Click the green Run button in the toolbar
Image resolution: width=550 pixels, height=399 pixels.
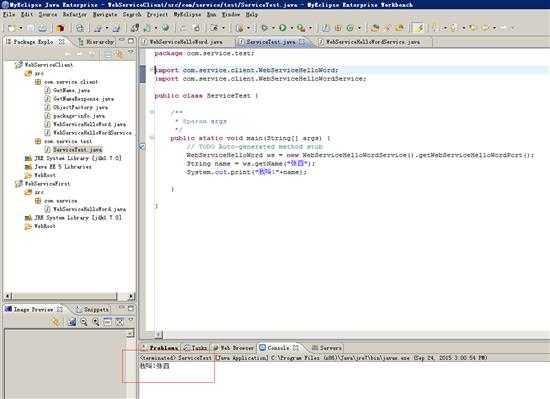click(283, 28)
